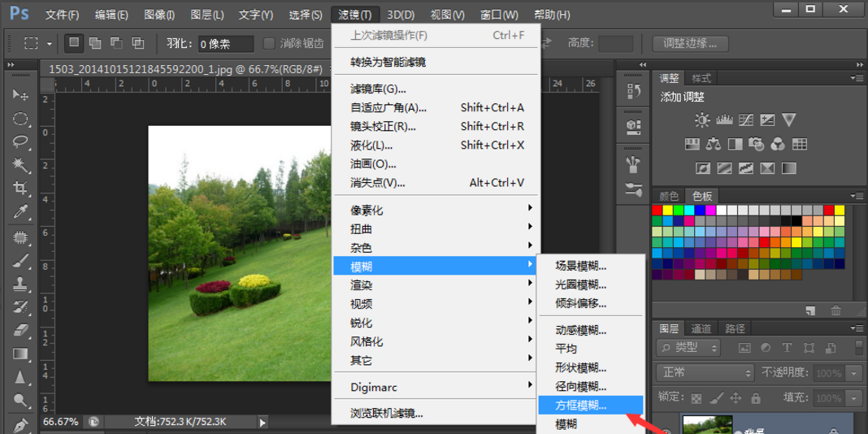Click the 调整边缘 button

point(690,43)
